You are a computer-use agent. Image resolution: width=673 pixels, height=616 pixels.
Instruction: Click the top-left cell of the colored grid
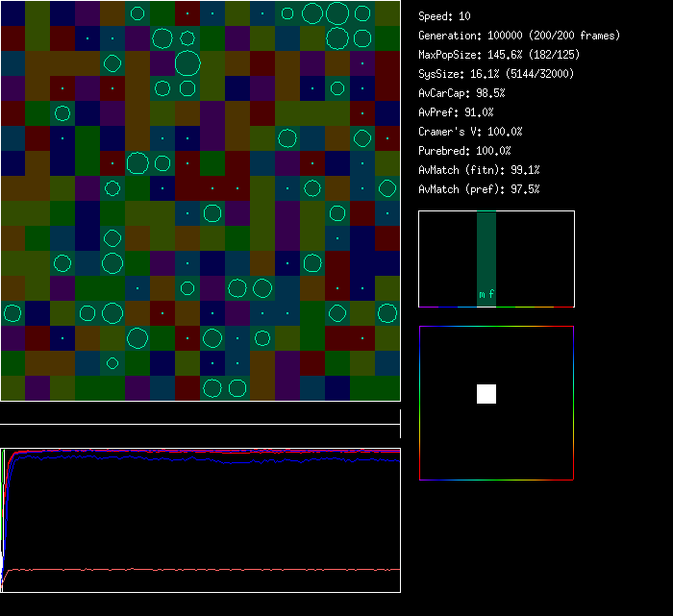tap(12, 13)
